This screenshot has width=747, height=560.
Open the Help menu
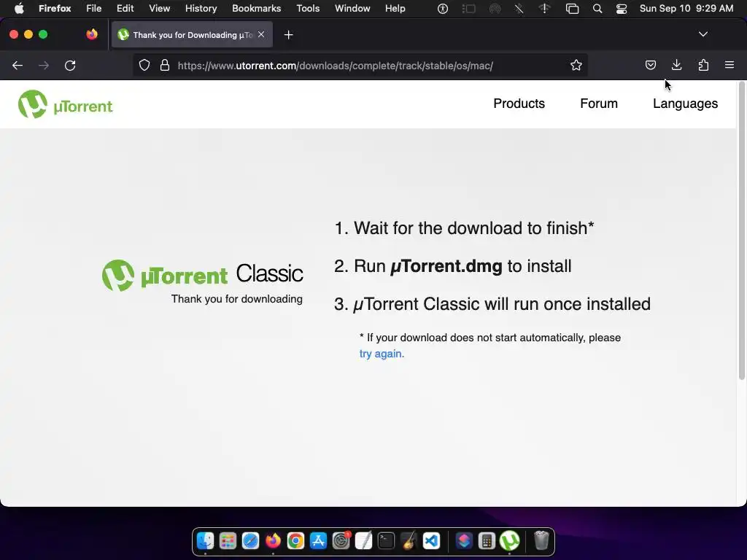pyautogui.click(x=395, y=9)
